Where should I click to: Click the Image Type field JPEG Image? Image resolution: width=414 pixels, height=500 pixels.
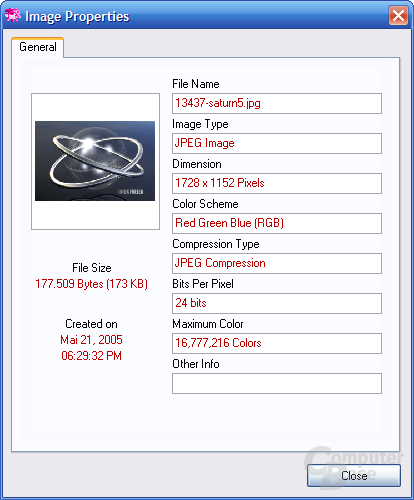tap(277, 143)
